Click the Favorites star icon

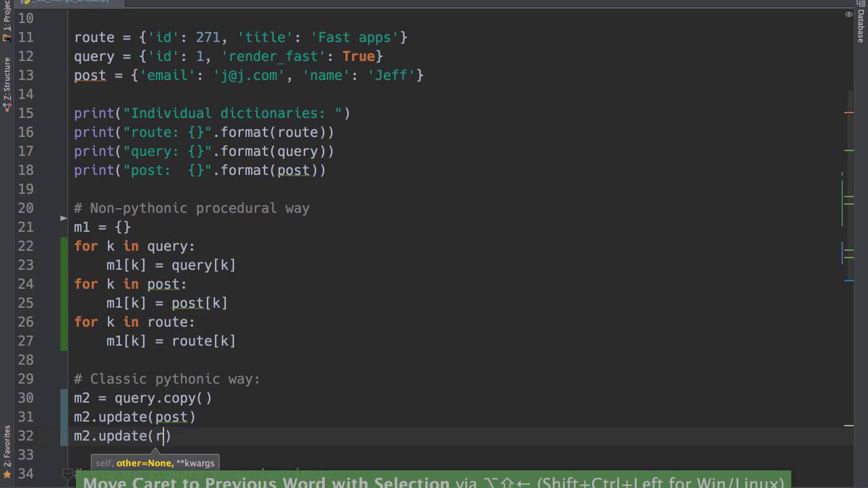[x=7, y=474]
